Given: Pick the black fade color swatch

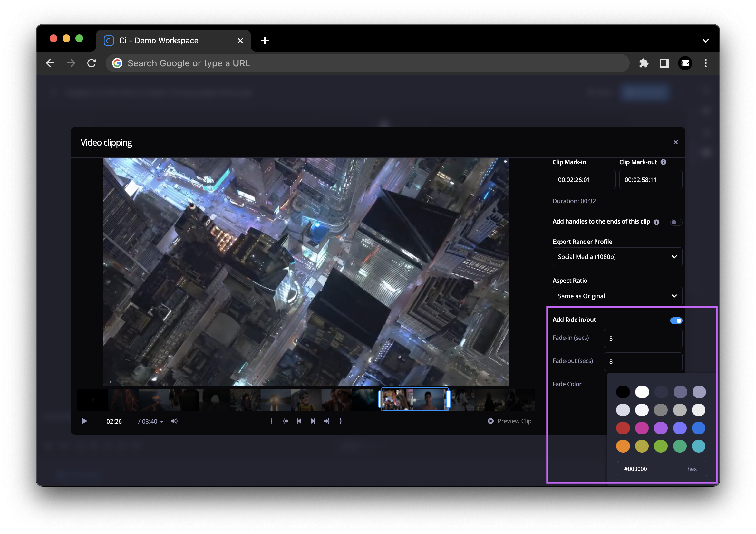Looking at the screenshot, I should tap(623, 392).
